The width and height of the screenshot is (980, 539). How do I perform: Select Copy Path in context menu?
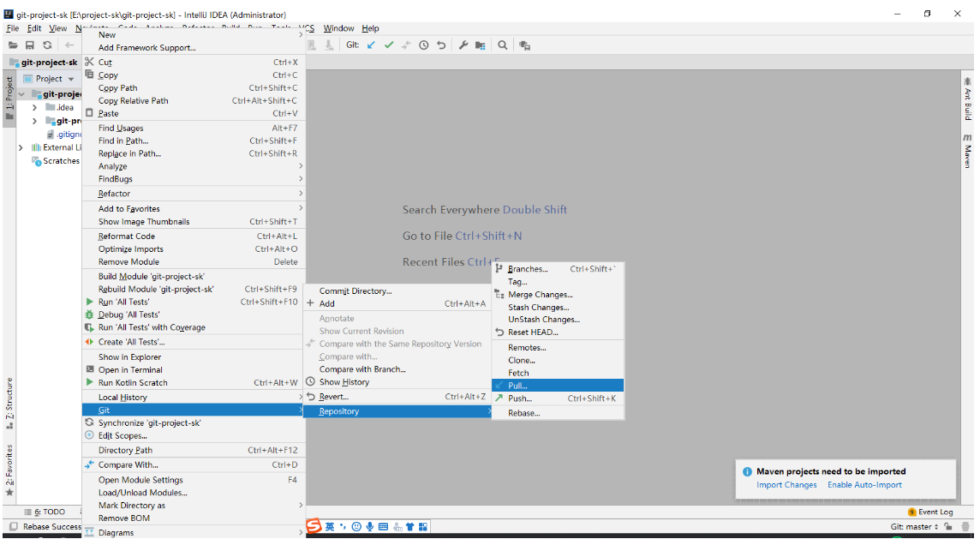point(194,88)
